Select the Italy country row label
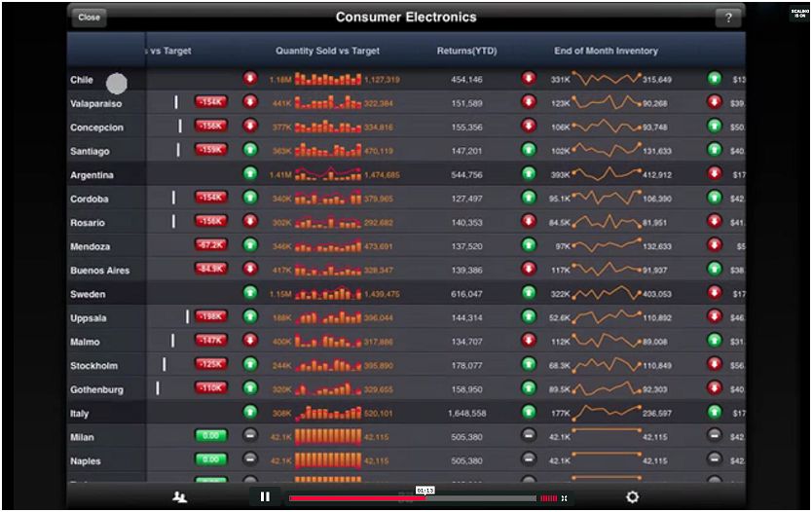Viewport: 812px width, 512px height. (79, 413)
